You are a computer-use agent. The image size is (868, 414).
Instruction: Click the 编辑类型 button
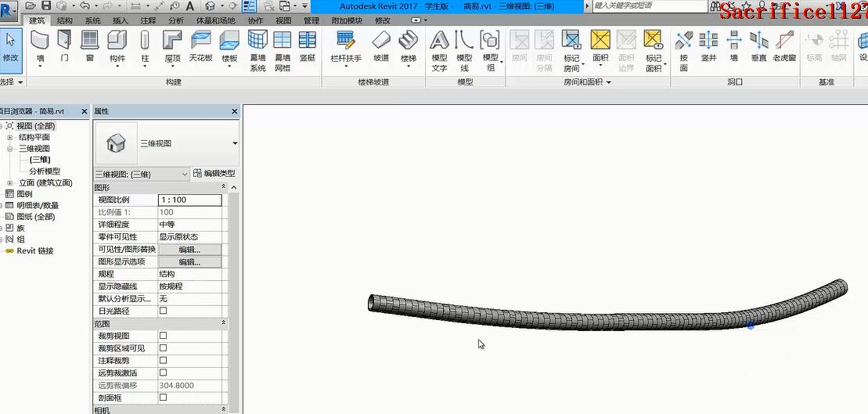coord(214,174)
